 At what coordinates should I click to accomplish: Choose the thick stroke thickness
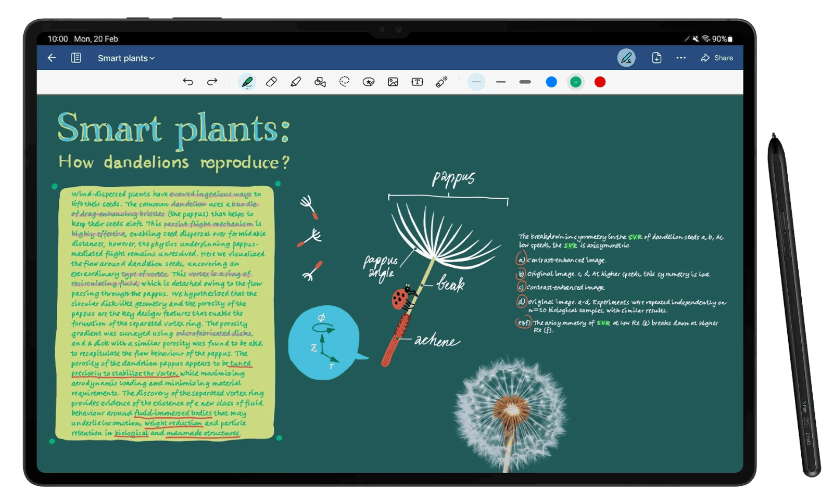click(x=525, y=82)
